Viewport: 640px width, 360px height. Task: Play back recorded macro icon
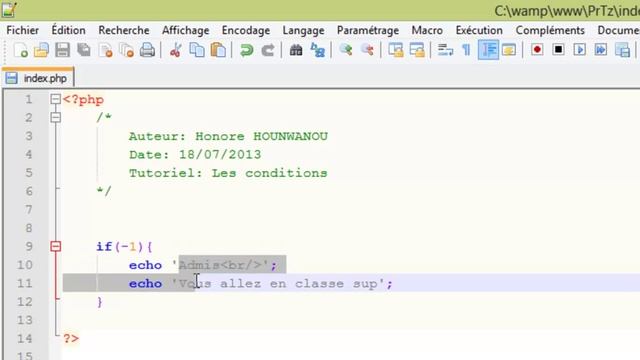tap(580, 50)
